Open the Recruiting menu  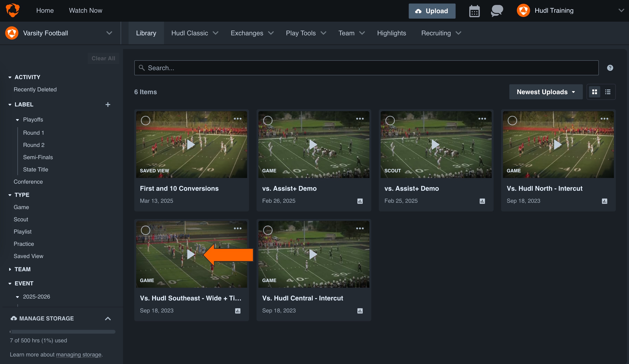[440, 33]
